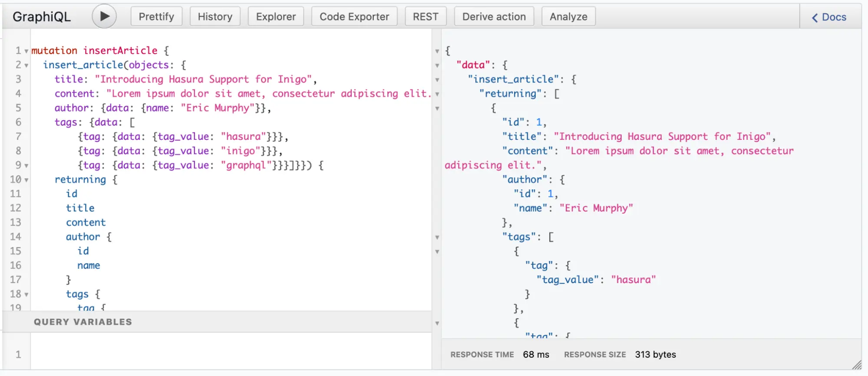
Task: Collapse returning block on line 10
Action: (26, 180)
